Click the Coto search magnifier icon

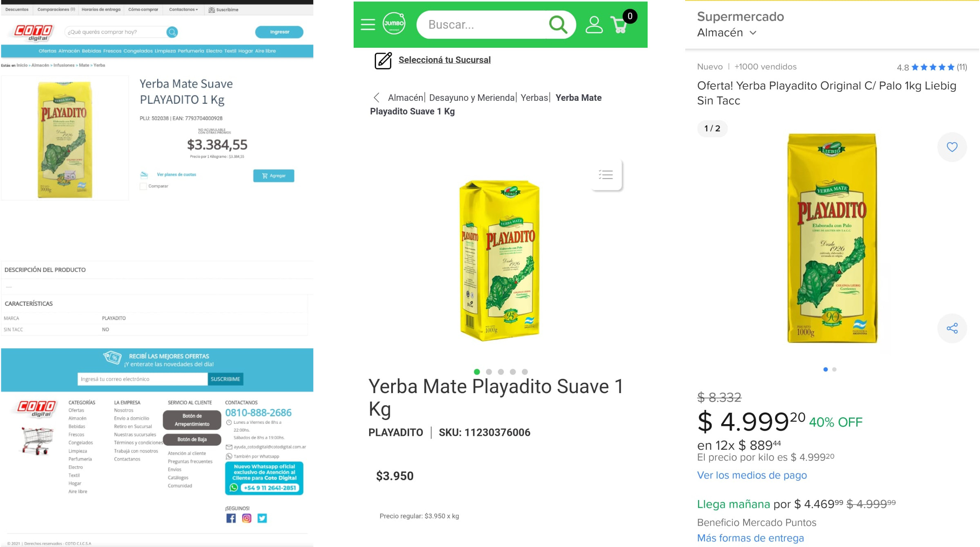tap(172, 32)
